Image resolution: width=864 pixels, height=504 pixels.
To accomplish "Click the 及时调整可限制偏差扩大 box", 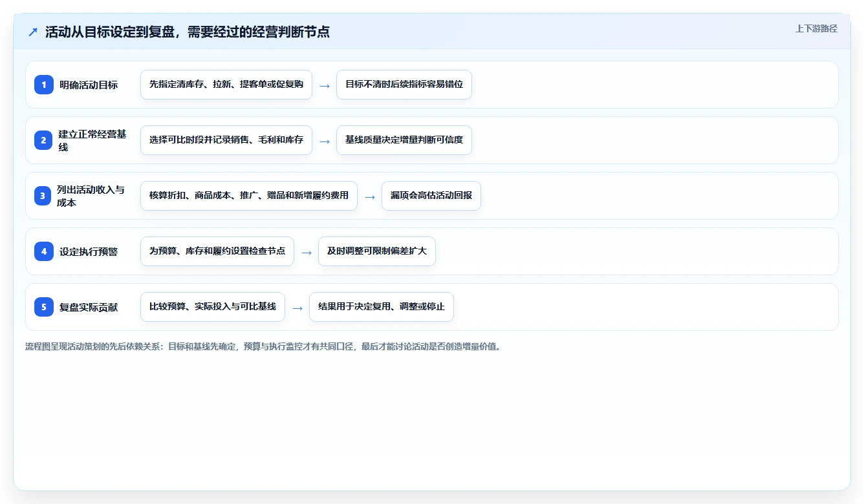I will coord(377,251).
